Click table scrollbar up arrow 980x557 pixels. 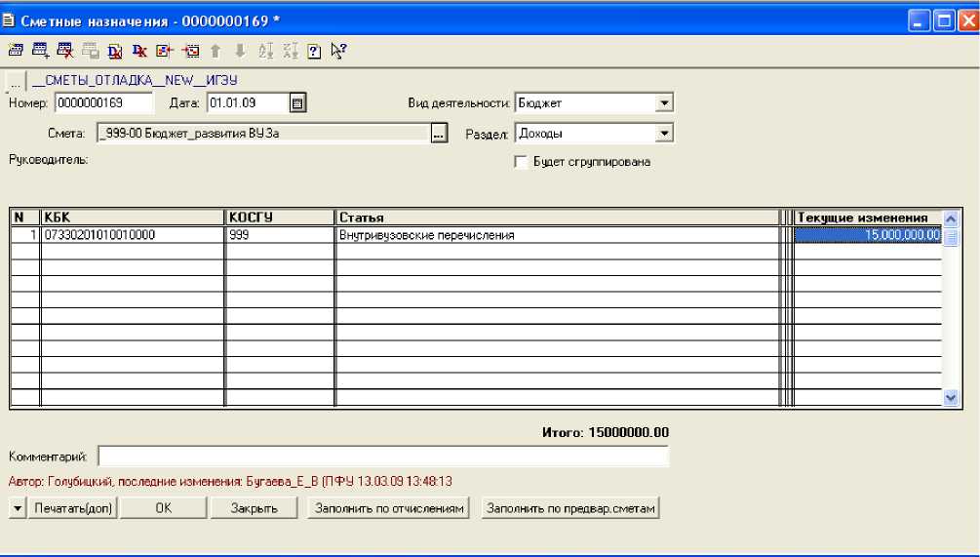click(951, 219)
